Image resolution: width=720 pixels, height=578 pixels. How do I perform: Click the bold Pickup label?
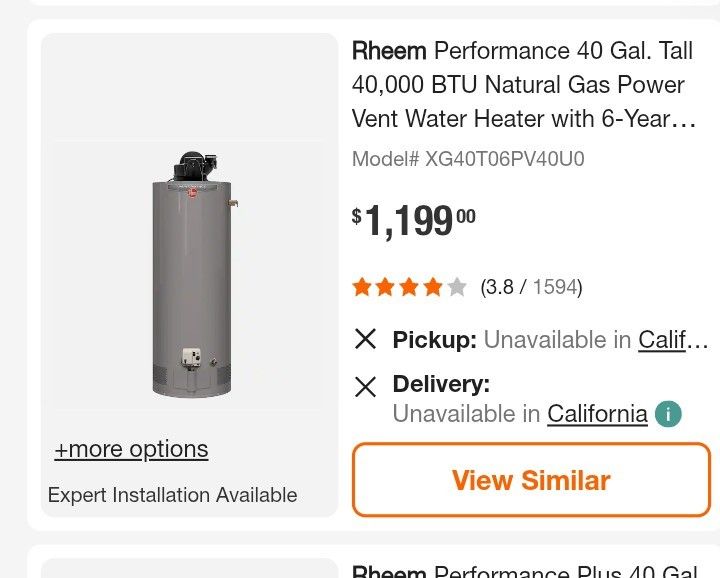click(x=434, y=340)
